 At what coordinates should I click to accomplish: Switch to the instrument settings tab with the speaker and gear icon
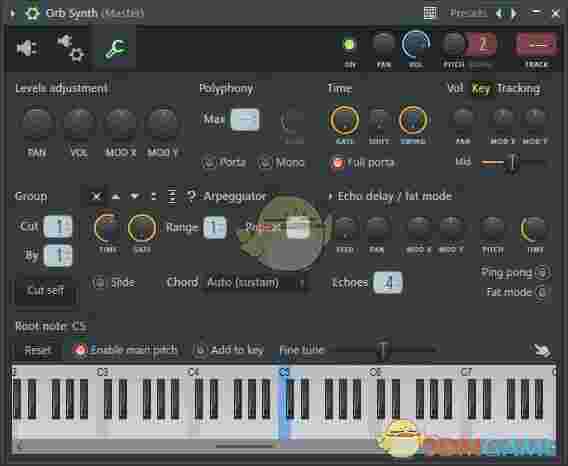(x=71, y=47)
